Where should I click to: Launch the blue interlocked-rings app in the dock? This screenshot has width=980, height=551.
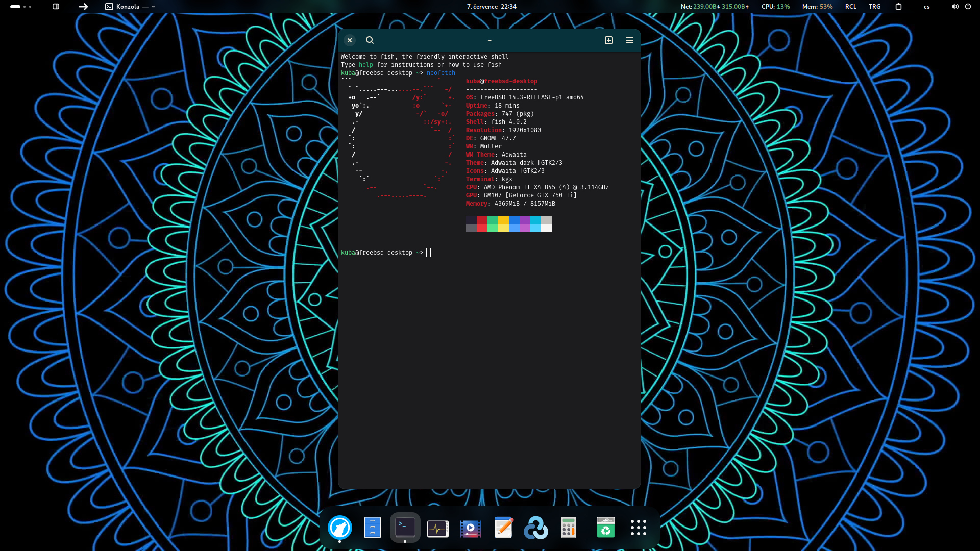click(x=536, y=528)
